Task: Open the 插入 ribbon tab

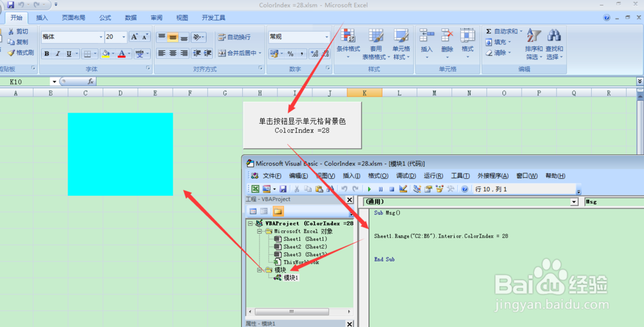Action: point(42,17)
